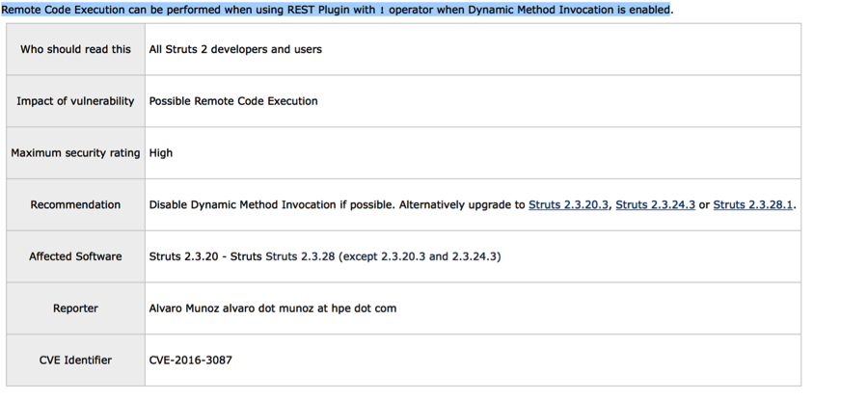Image resolution: width=868 pixels, height=400 pixels.
Task: Click the "Reporter" row header
Action: (75, 308)
